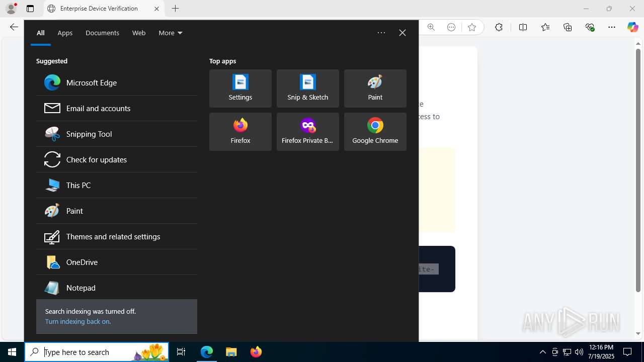Screen dimensions: 644x362
Task: Open Firefox from the taskbar
Action: coord(256,352)
